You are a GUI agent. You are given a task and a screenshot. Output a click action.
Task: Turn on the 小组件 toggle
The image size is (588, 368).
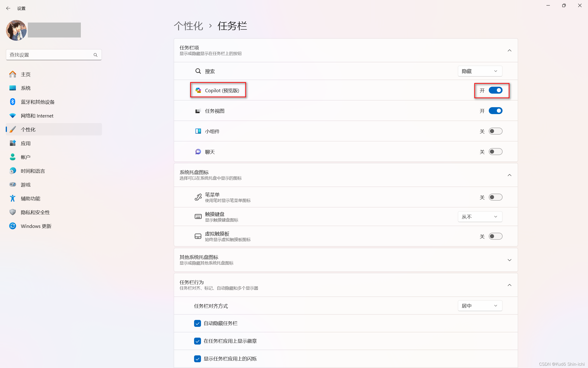(x=495, y=131)
